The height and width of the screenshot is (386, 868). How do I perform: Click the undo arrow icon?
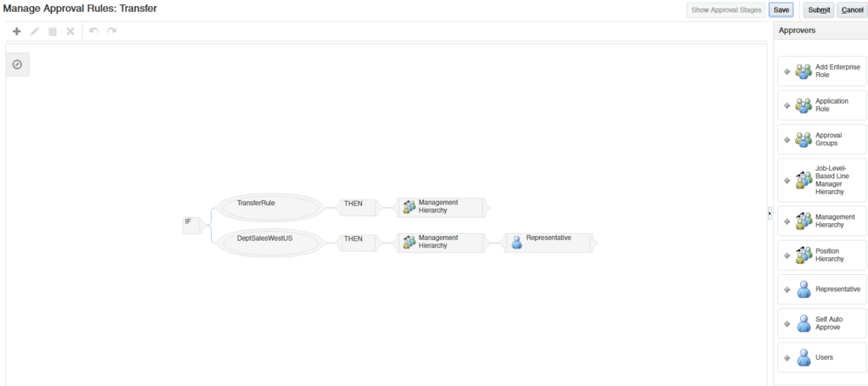pos(93,31)
